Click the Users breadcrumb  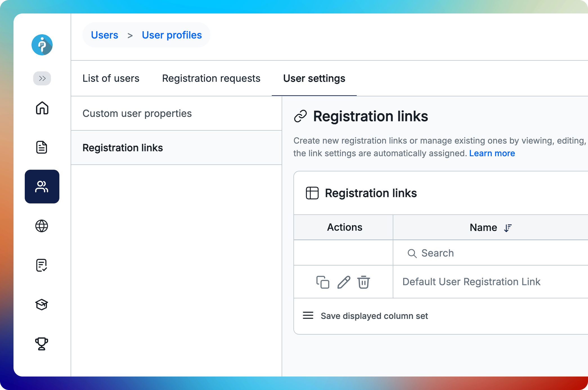click(105, 35)
